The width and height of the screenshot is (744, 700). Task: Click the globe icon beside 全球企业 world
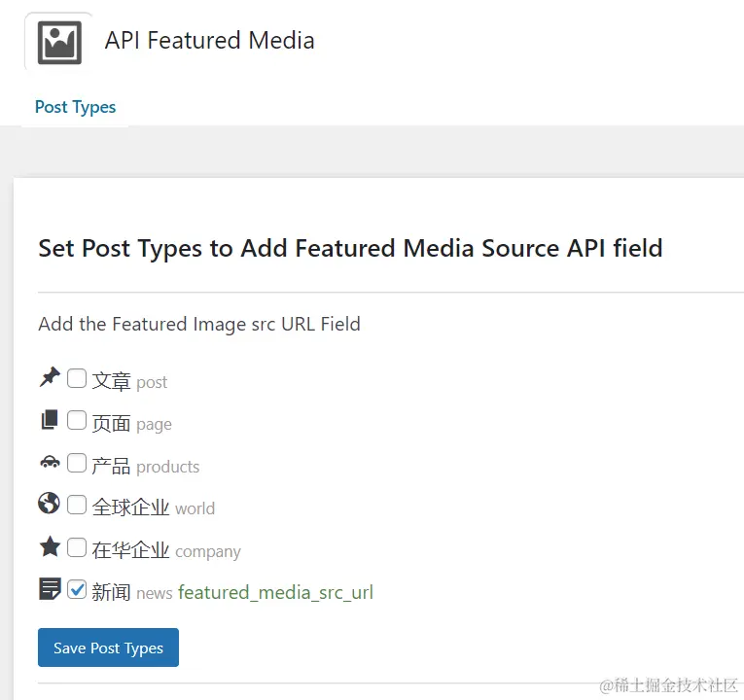[x=49, y=504]
